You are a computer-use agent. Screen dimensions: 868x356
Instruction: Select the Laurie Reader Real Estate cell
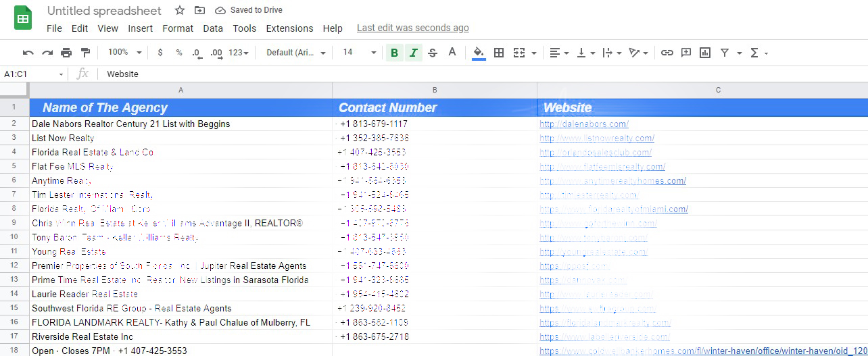(180, 295)
